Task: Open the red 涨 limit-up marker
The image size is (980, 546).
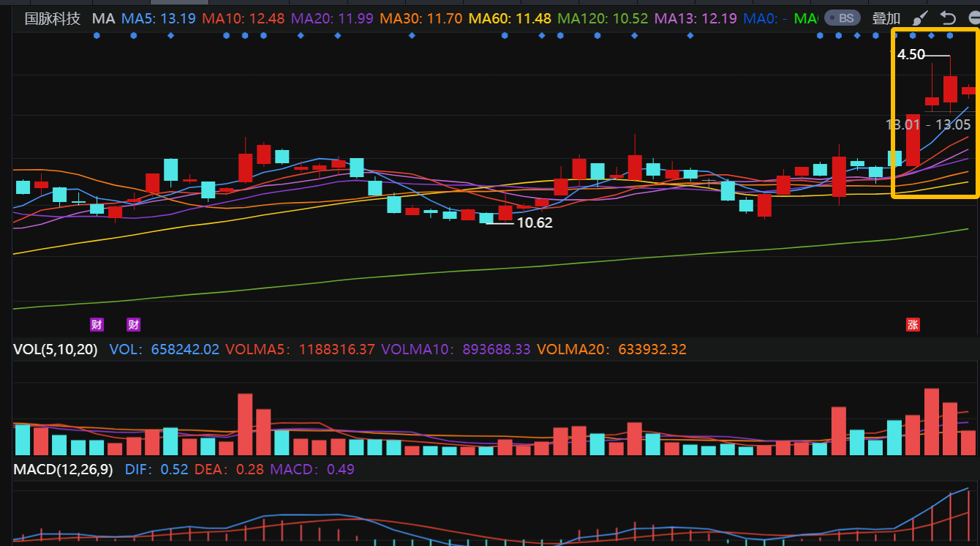Action: 913,325
